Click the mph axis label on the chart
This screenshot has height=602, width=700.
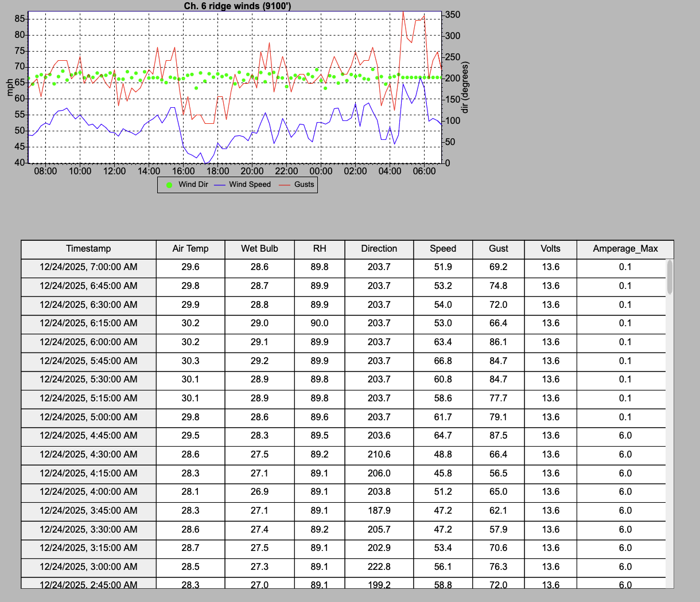[9, 87]
